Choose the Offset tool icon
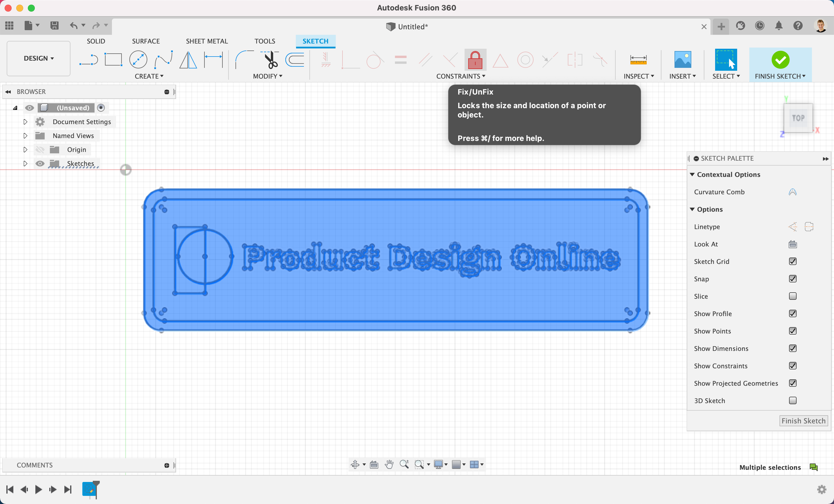This screenshot has height=504, width=834. tap(295, 60)
